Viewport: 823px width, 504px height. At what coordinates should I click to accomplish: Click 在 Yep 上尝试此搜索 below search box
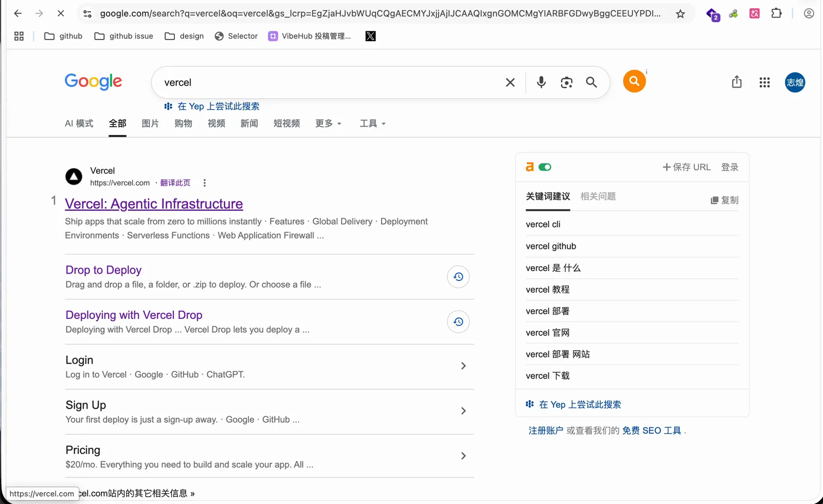coord(212,106)
